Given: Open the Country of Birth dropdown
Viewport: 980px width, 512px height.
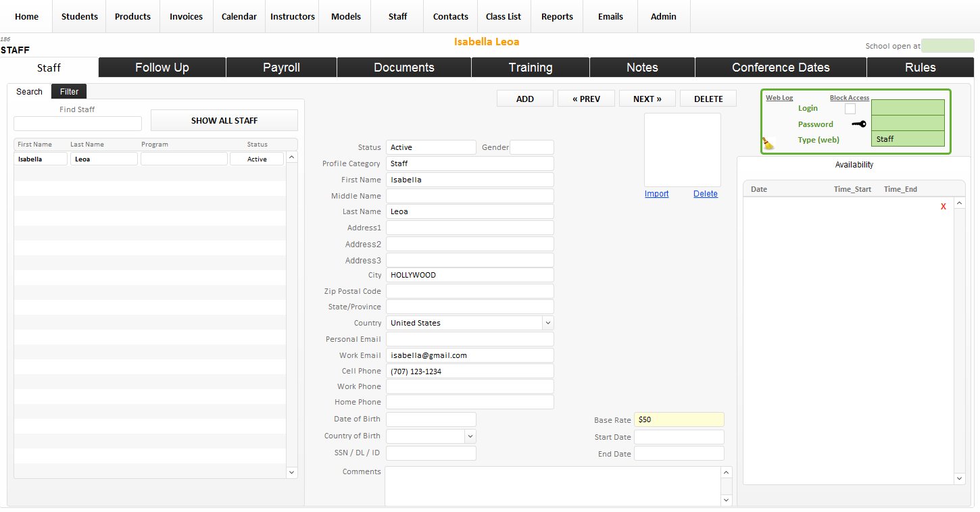Looking at the screenshot, I should [470, 436].
